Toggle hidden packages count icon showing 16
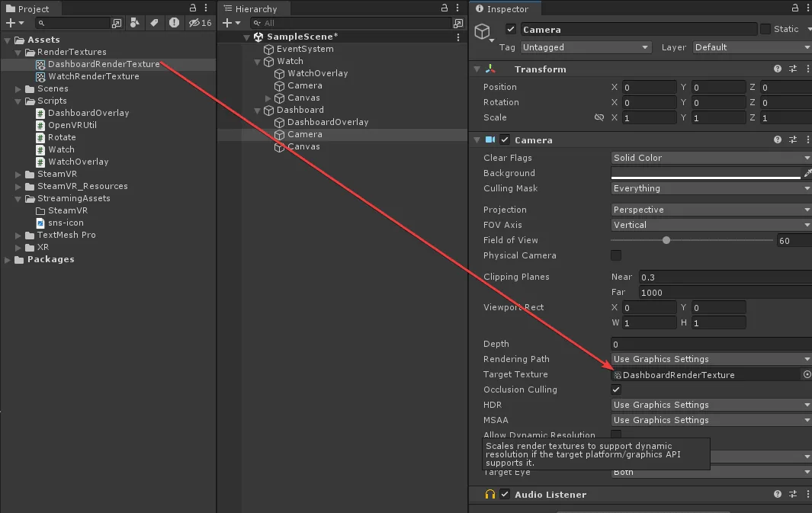Image resolution: width=812 pixels, height=513 pixels. pos(200,23)
